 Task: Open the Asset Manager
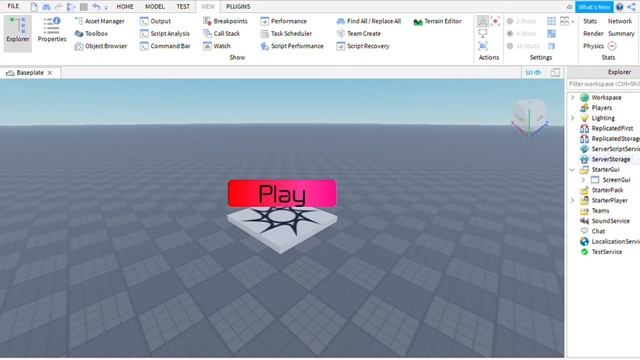point(100,21)
